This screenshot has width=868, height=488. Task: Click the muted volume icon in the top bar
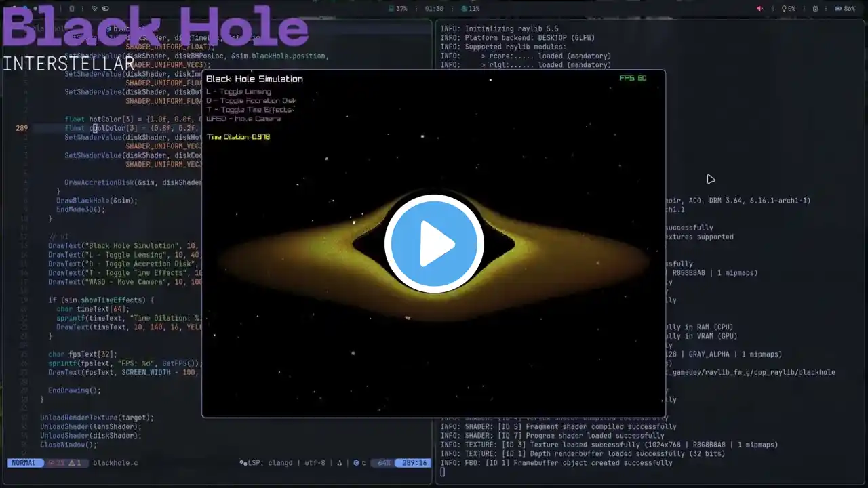pyautogui.click(x=760, y=9)
